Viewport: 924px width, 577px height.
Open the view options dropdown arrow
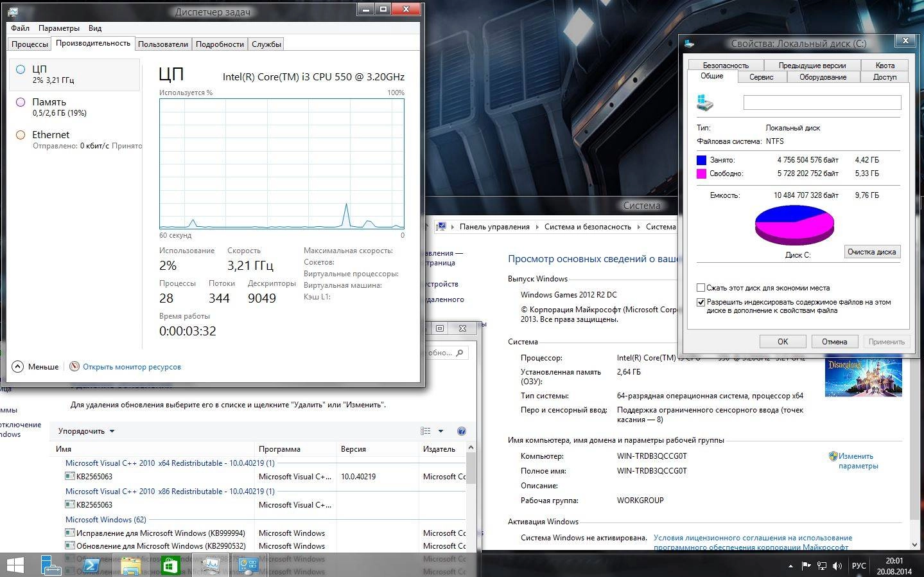(x=440, y=431)
